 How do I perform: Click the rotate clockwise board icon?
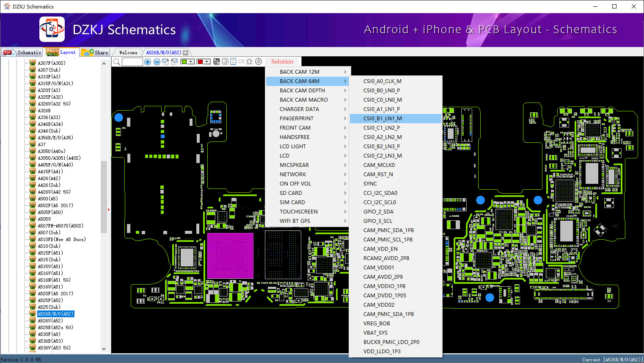point(165,62)
